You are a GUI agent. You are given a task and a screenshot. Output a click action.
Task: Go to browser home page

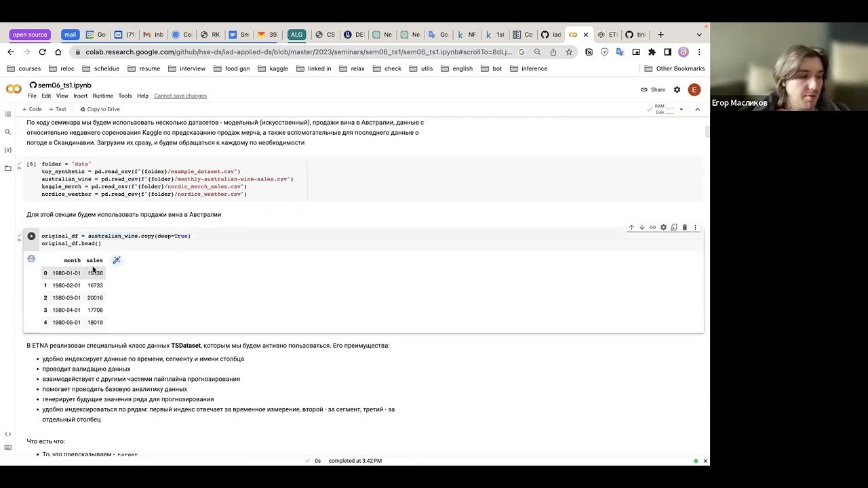tap(58, 52)
